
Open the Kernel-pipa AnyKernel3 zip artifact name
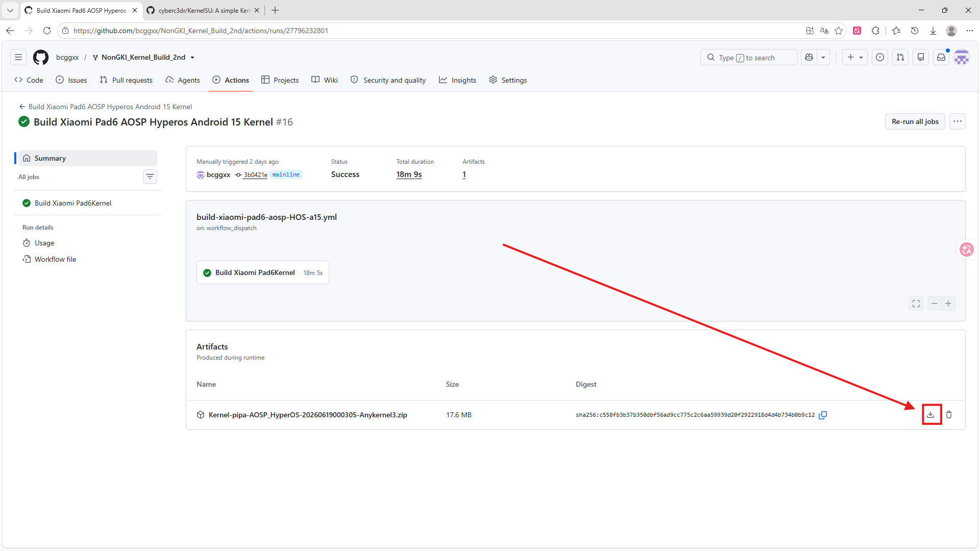(x=308, y=415)
